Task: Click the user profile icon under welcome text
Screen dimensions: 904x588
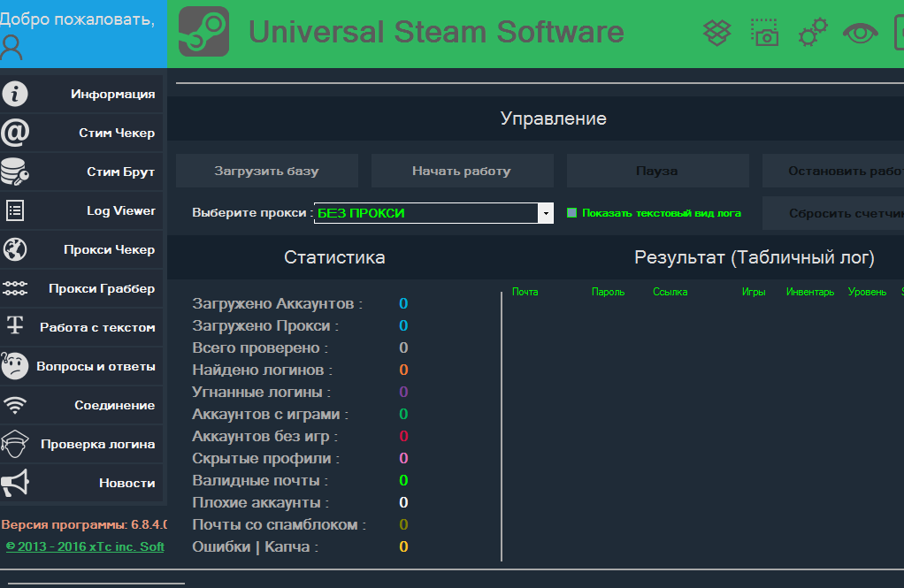Action: coord(11,48)
